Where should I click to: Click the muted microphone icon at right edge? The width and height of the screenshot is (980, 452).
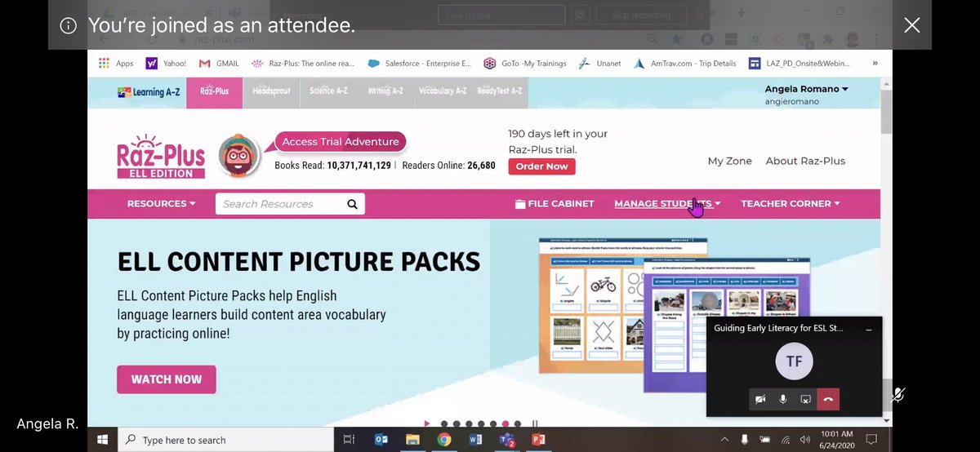898,396
